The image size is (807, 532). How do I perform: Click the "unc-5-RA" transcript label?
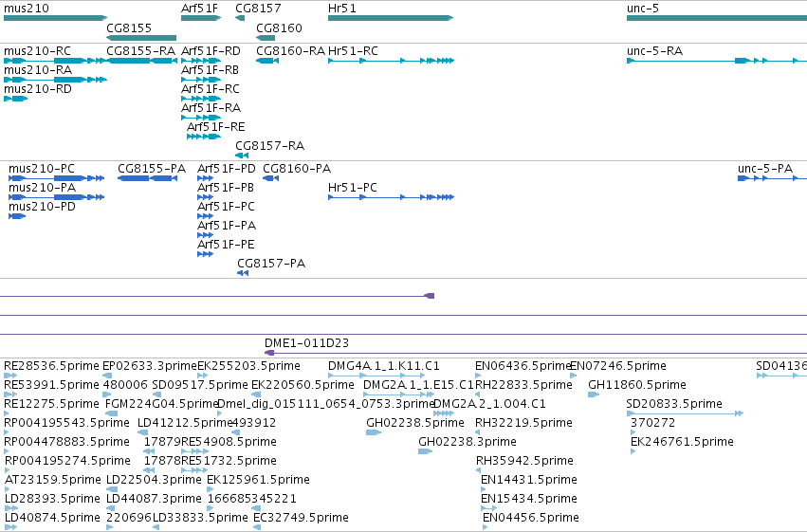click(654, 51)
